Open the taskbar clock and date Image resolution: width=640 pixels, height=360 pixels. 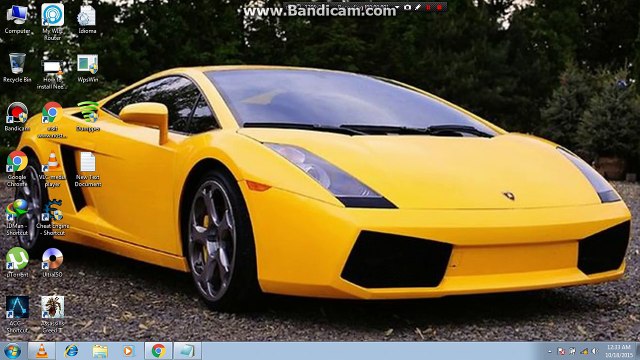point(618,351)
